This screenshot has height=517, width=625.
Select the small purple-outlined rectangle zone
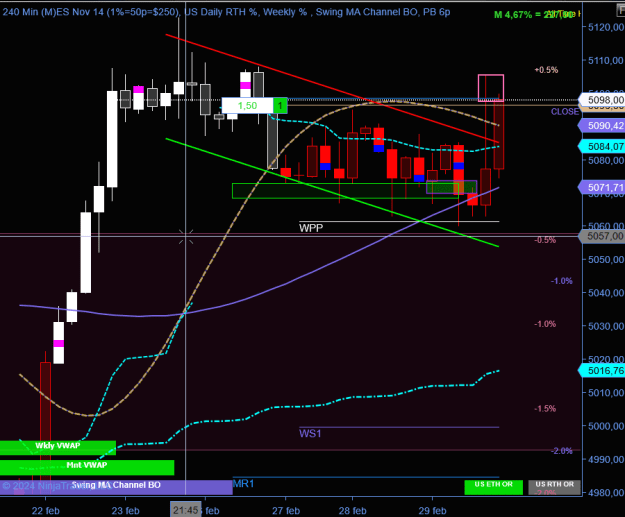(452, 187)
